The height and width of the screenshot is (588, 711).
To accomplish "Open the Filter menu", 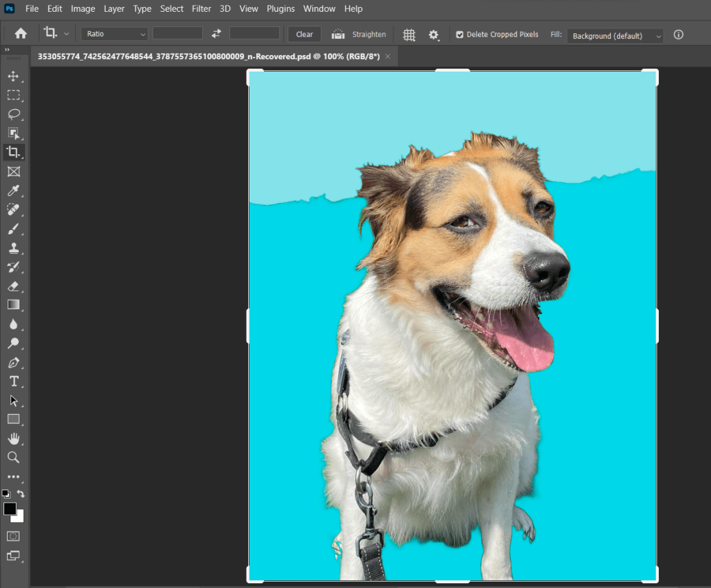I will [x=202, y=9].
